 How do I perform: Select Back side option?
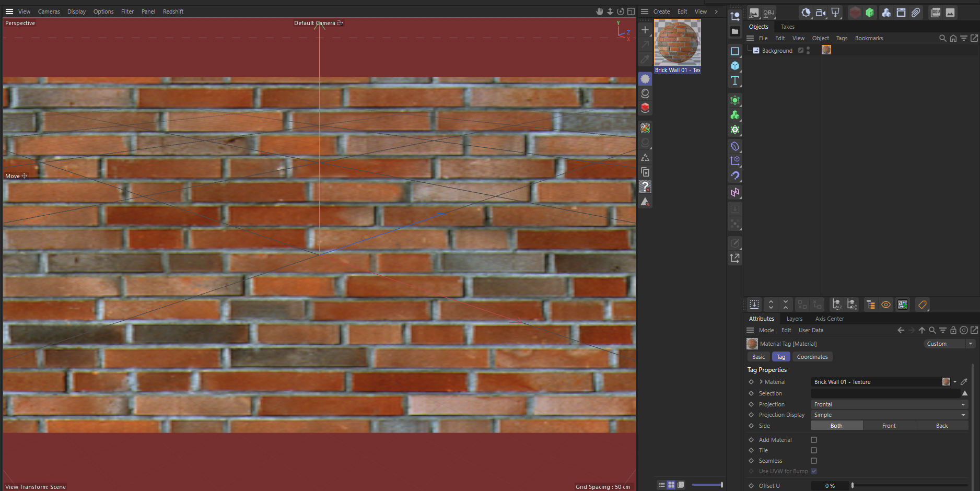942,426
